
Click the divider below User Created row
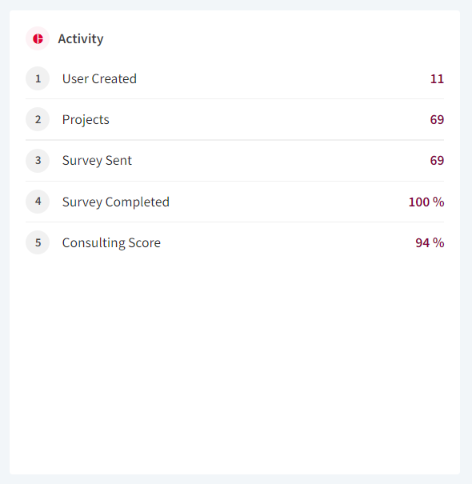pos(235,99)
